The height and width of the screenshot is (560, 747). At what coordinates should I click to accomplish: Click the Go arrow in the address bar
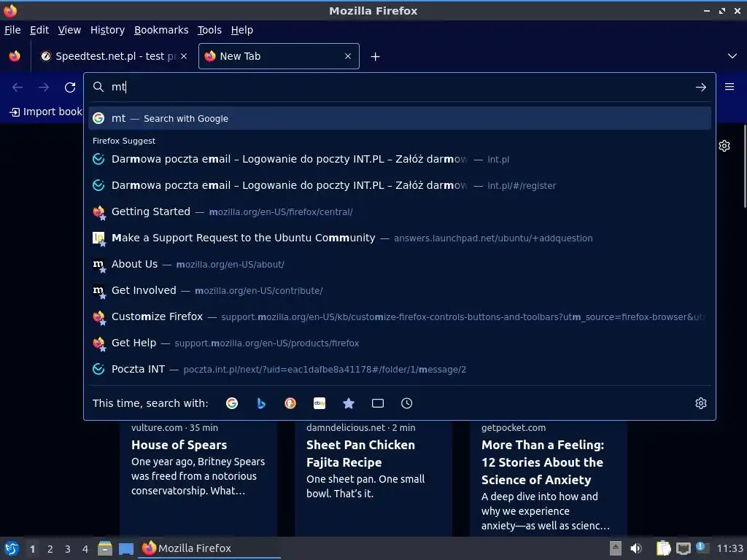[x=701, y=87]
